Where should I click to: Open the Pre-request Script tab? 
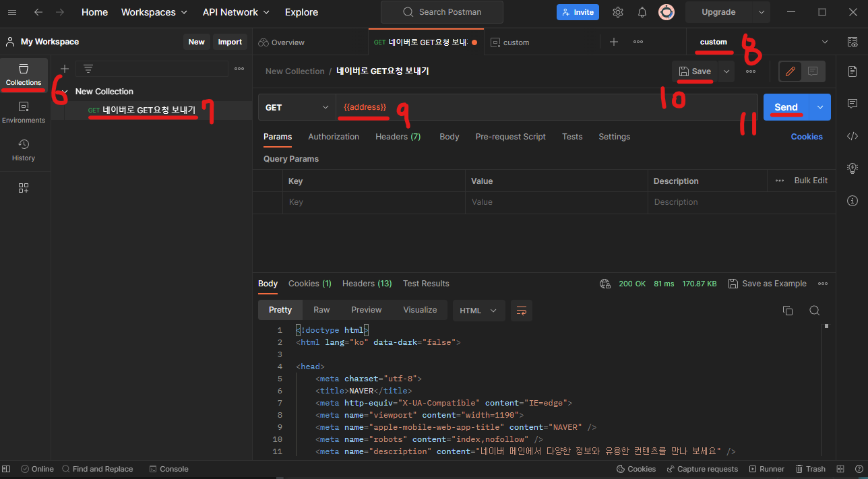click(511, 137)
